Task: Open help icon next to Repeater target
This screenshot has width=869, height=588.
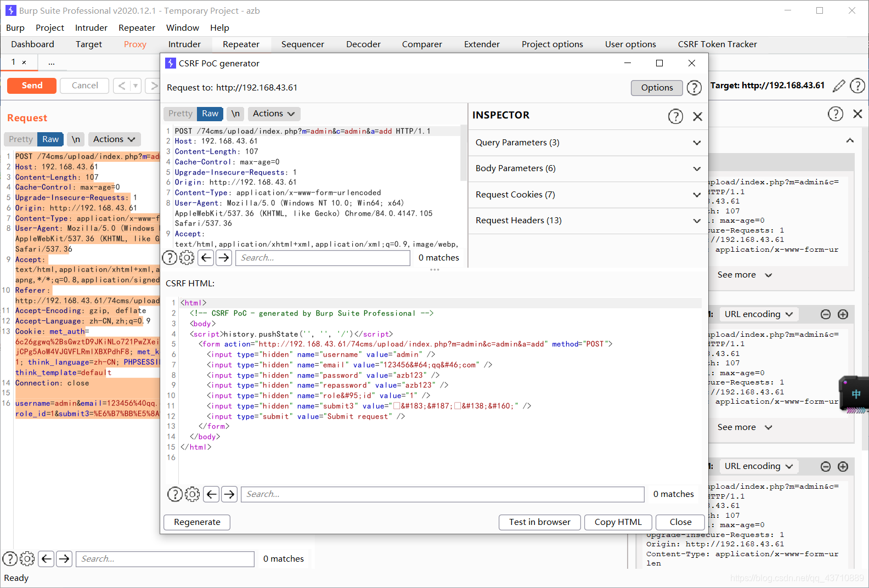Action: coord(857,86)
